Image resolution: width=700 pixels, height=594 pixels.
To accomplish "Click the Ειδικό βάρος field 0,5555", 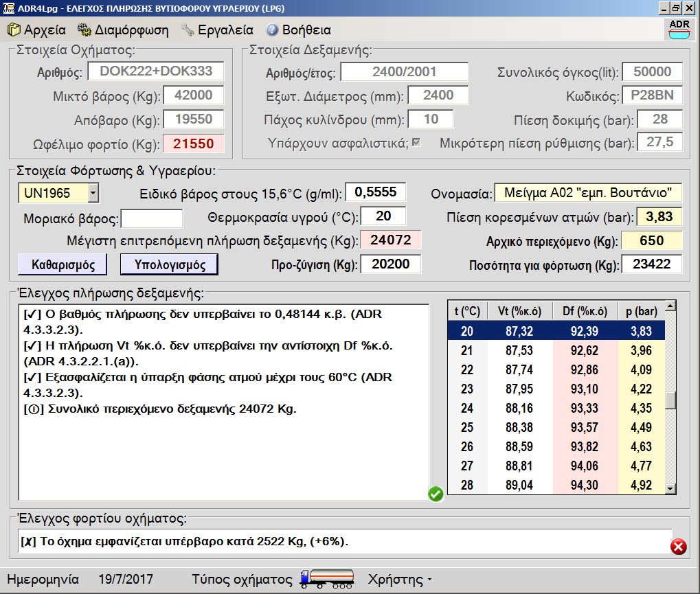I will point(376,192).
